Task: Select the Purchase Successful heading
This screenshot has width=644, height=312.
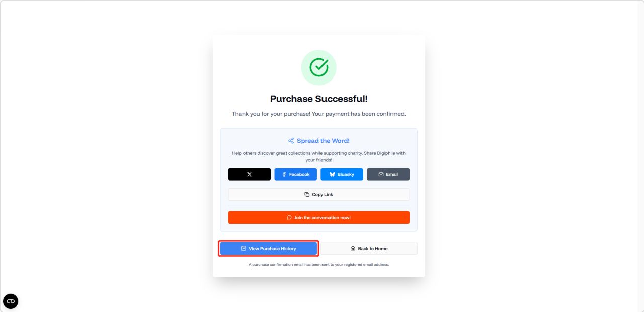Action: point(318,99)
